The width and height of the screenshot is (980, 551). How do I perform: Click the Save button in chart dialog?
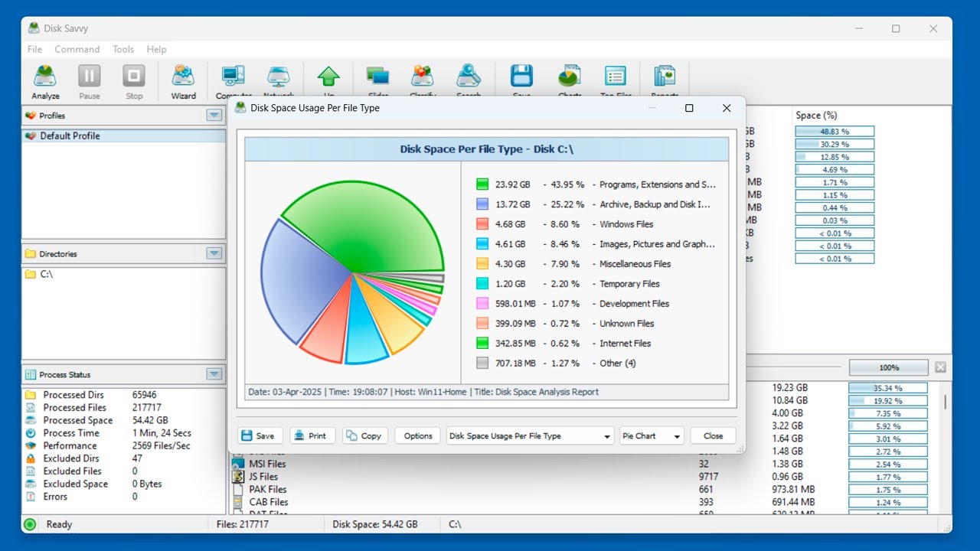coord(260,436)
